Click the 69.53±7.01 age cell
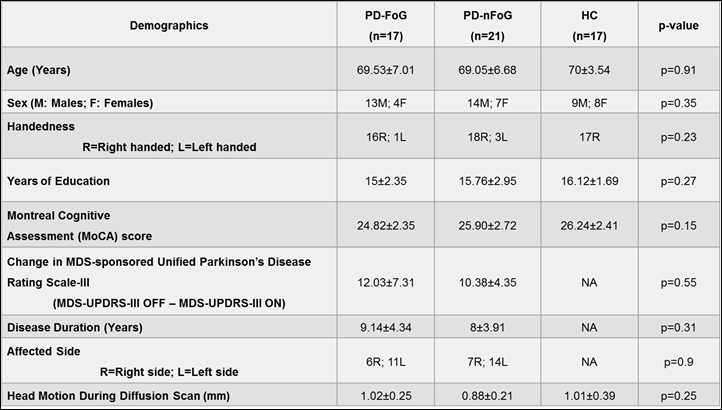The width and height of the screenshot is (722, 410). point(390,72)
